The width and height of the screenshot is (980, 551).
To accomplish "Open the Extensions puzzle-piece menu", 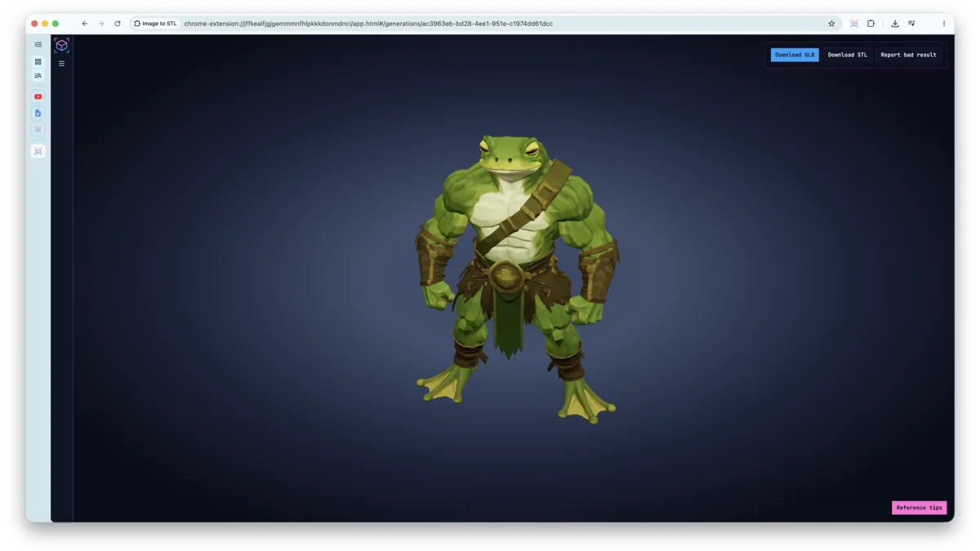I will (871, 24).
